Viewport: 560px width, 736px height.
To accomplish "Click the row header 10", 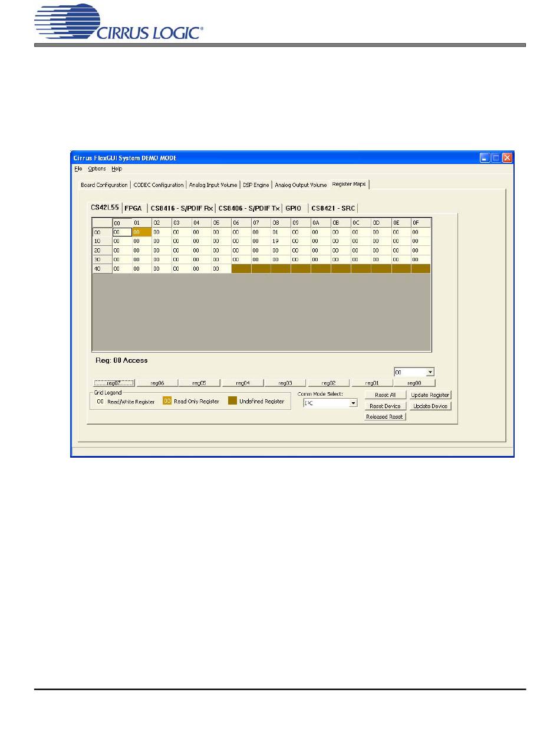I will pyautogui.click(x=103, y=241).
